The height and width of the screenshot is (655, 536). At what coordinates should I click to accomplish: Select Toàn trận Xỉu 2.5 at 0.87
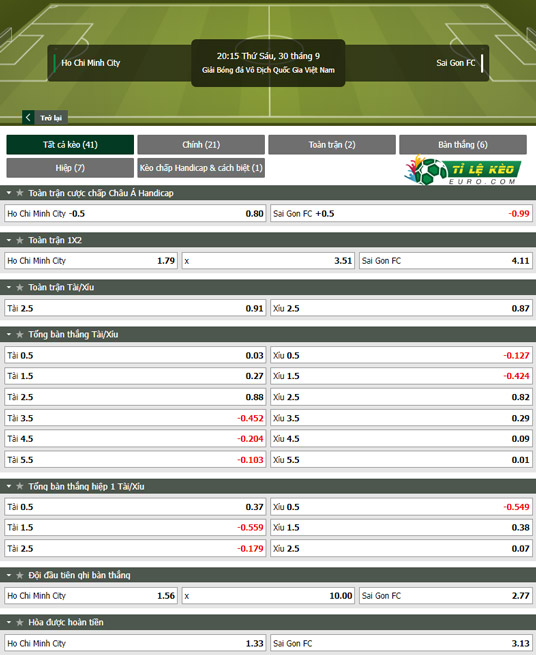(401, 308)
